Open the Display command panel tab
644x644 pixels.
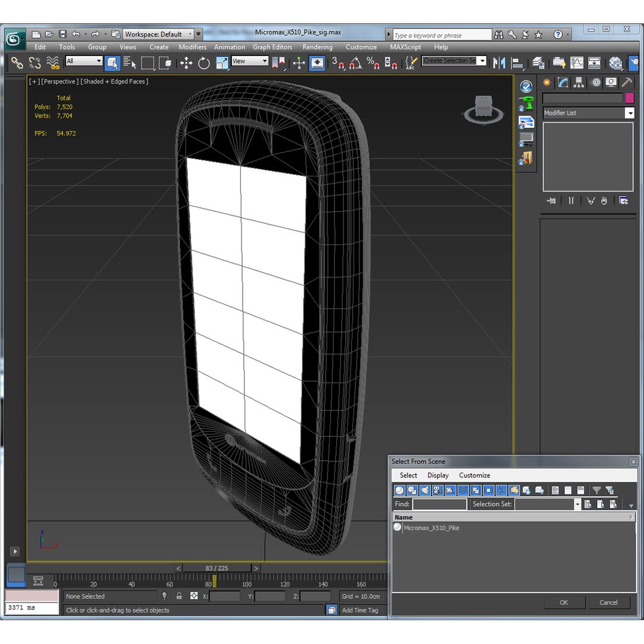[611, 82]
